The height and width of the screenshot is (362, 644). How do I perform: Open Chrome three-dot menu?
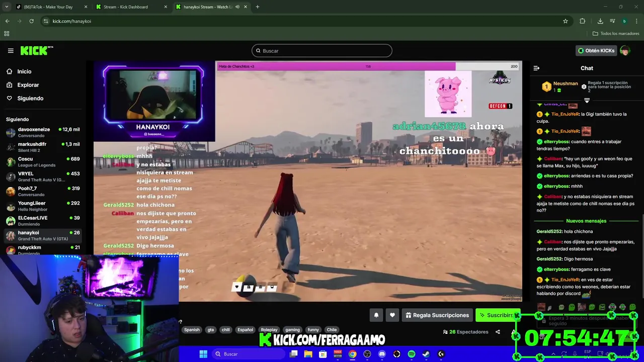pos(637,21)
